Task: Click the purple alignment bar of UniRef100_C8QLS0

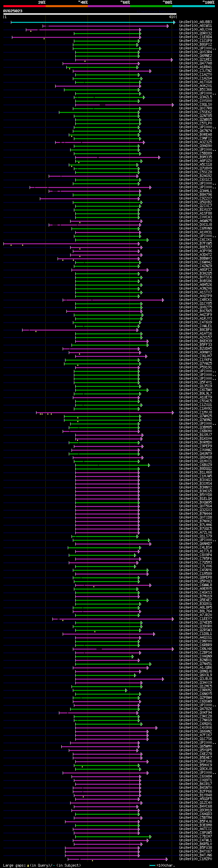Action: (x=125, y=105)
